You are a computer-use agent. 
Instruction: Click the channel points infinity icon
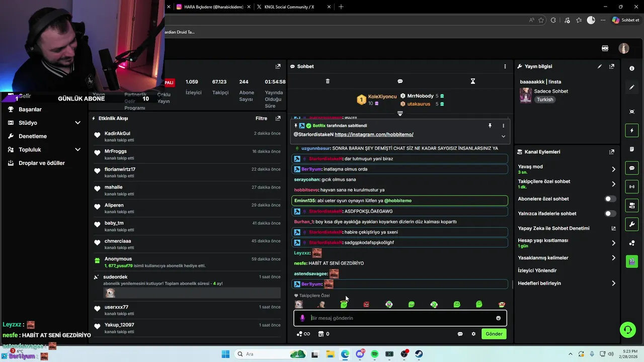tap(303, 334)
